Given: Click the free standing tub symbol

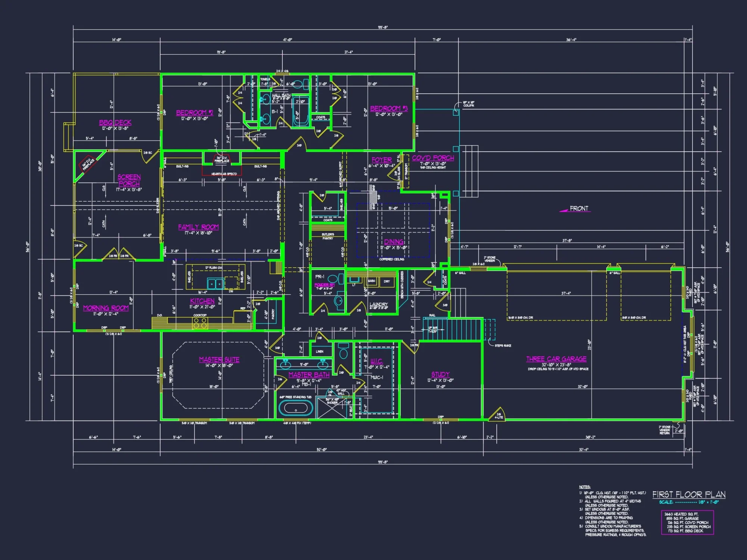Looking at the screenshot, I should pyautogui.click(x=296, y=407).
